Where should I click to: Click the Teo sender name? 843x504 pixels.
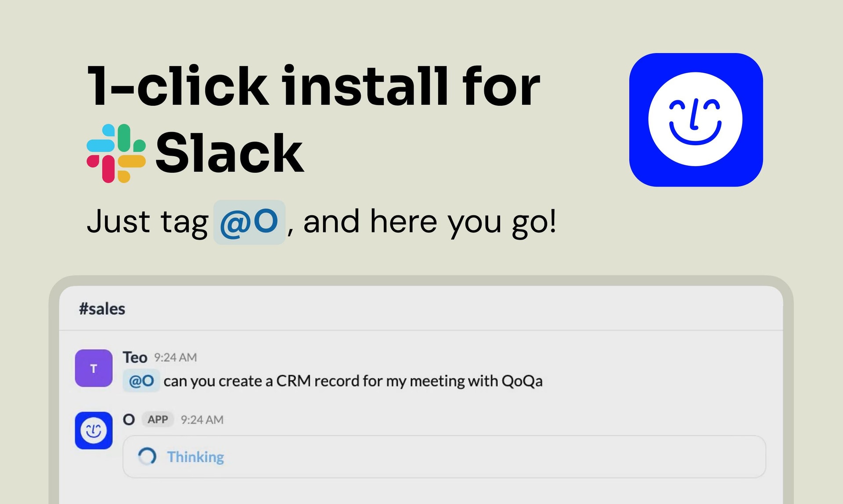pos(135,357)
